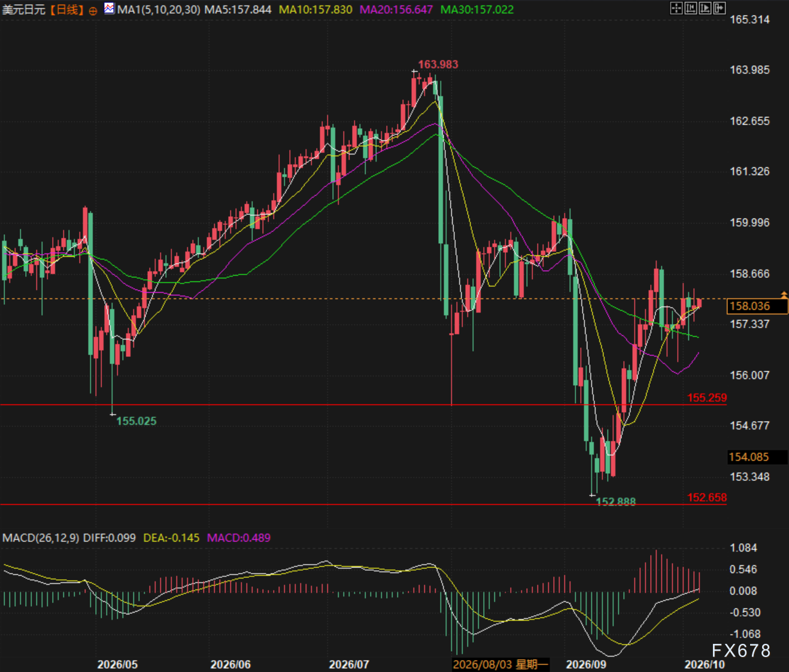
Task: Click the MA5:157.844 value label
Action: pos(238,10)
